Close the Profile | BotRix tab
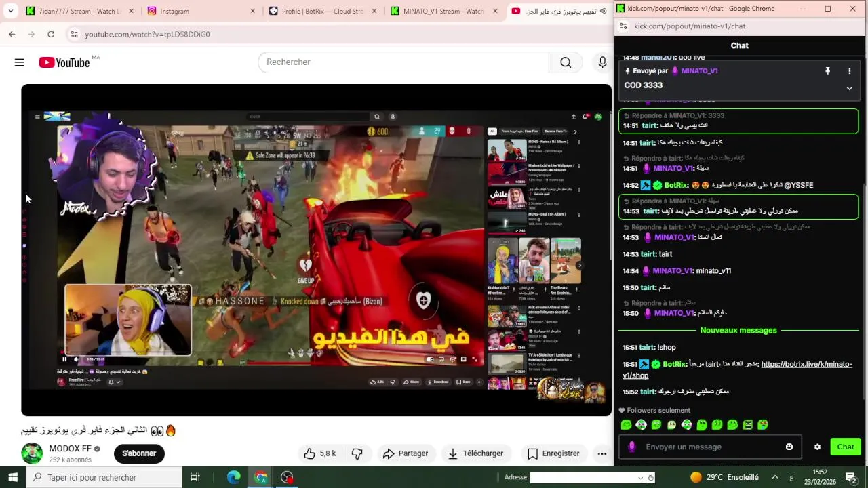The height and width of the screenshot is (488, 868). 374,11
